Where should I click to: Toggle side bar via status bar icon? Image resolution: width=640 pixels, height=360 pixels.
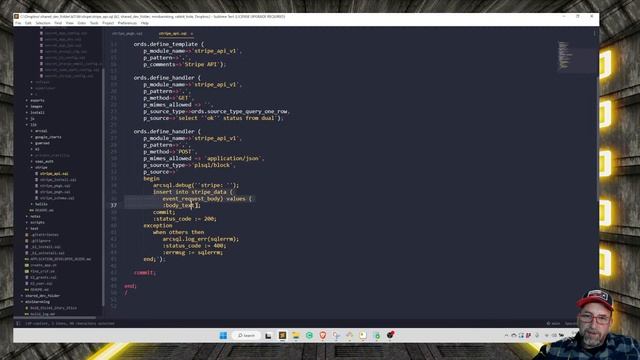[x=18, y=324]
